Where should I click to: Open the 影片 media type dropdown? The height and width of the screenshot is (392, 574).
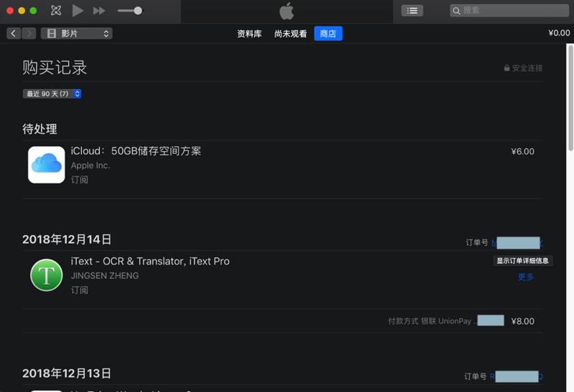[x=77, y=34]
